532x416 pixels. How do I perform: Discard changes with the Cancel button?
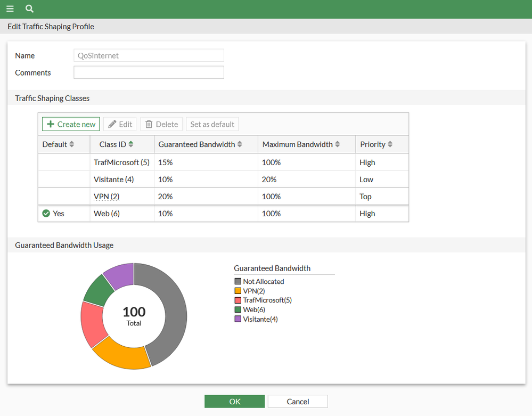298,402
